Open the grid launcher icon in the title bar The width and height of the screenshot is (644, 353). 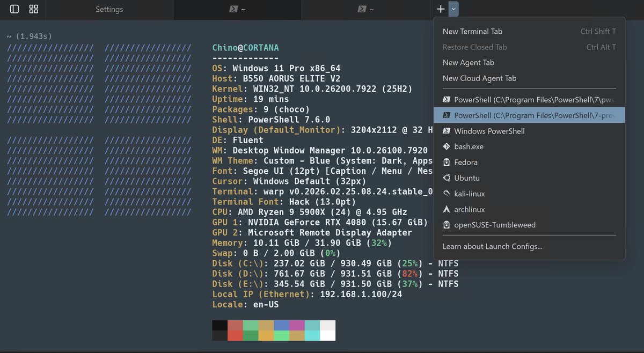click(x=34, y=9)
